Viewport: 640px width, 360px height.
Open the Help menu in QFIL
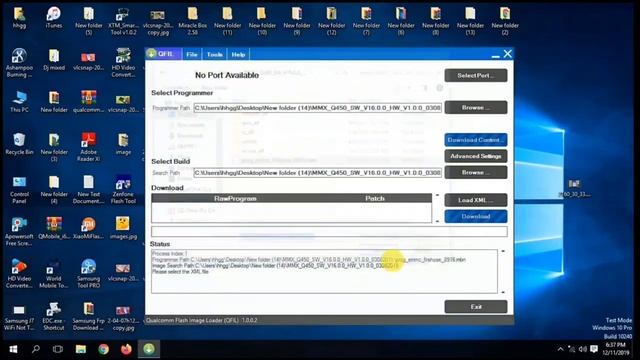coord(238,54)
